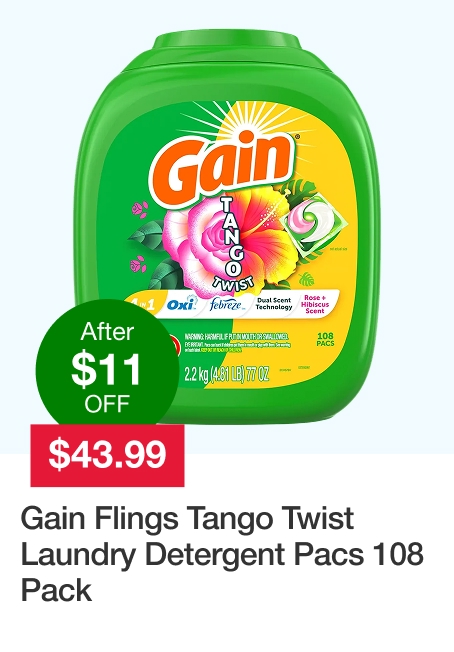Screen dimensions: 454x652
Task: Click the 2.2 kg weight text
Action: tap(226, 374)
